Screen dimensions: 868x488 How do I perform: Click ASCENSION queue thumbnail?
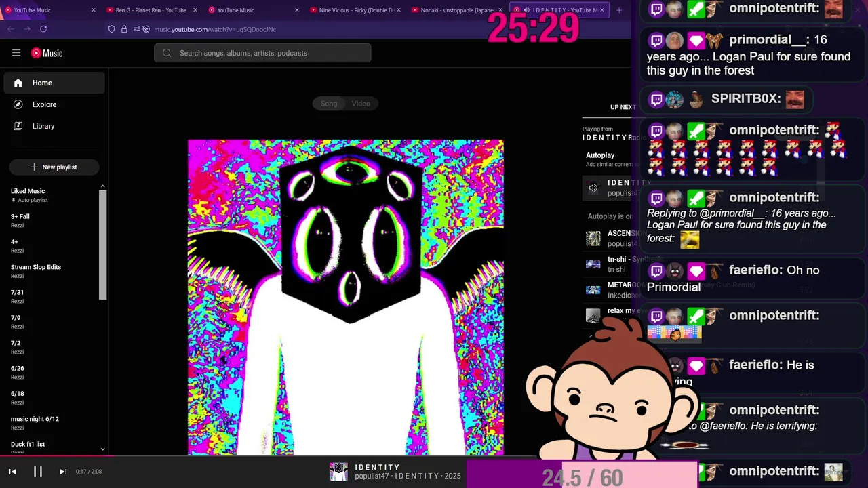[593, 239]
